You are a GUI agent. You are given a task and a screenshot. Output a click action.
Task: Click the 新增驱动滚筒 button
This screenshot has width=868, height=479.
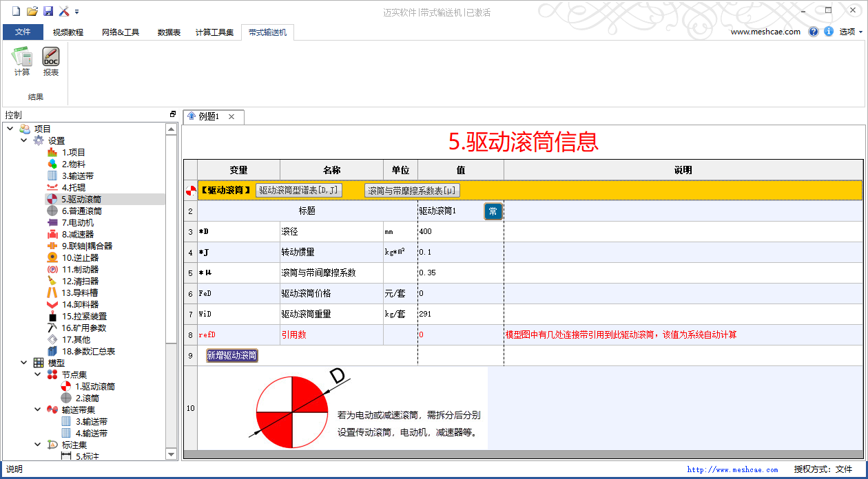click(232, 356)
